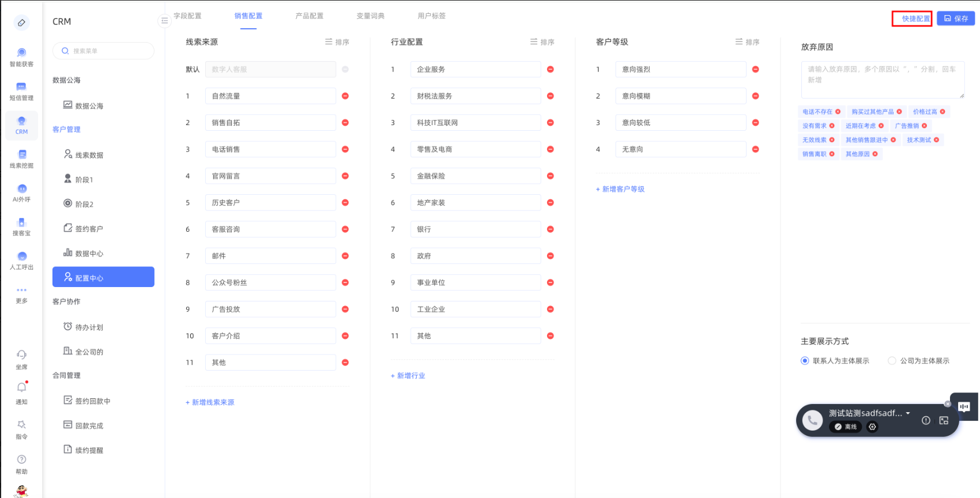Remove the 金融保险 industry entry

(551, 176)
